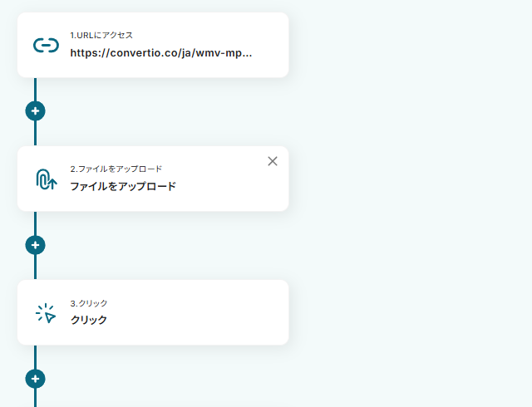
Task: Click the connector line just below the step 1 card
Action: 35,88
